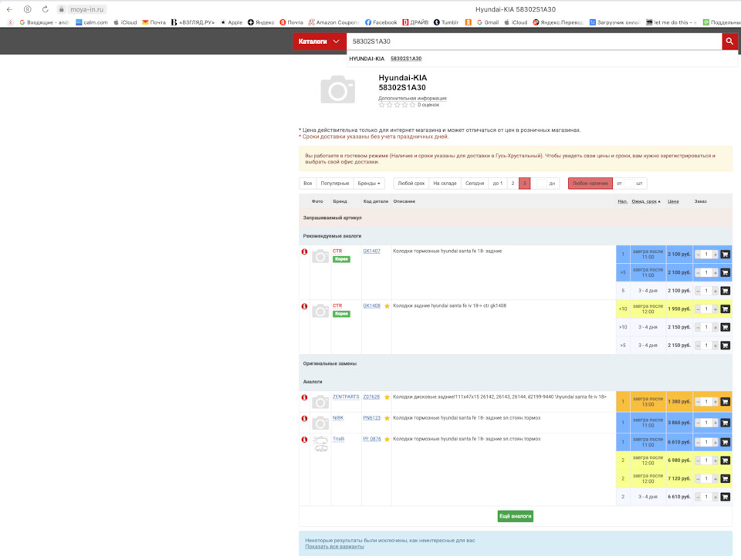741x560 pixels.
Task: Open the Apple bookmark
Action: click(x=232, y=22)
